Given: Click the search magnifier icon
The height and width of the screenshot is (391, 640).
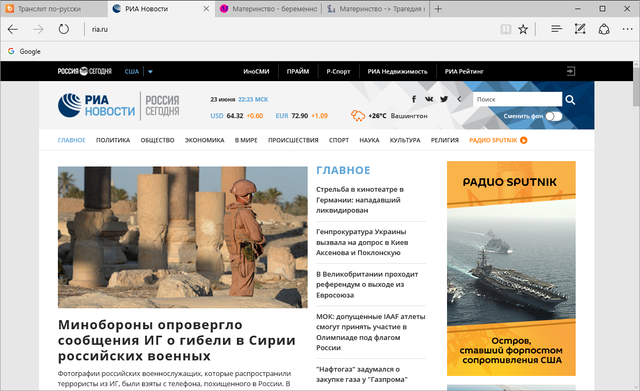Looking at the screenshot, I should [x=570, y=100].
